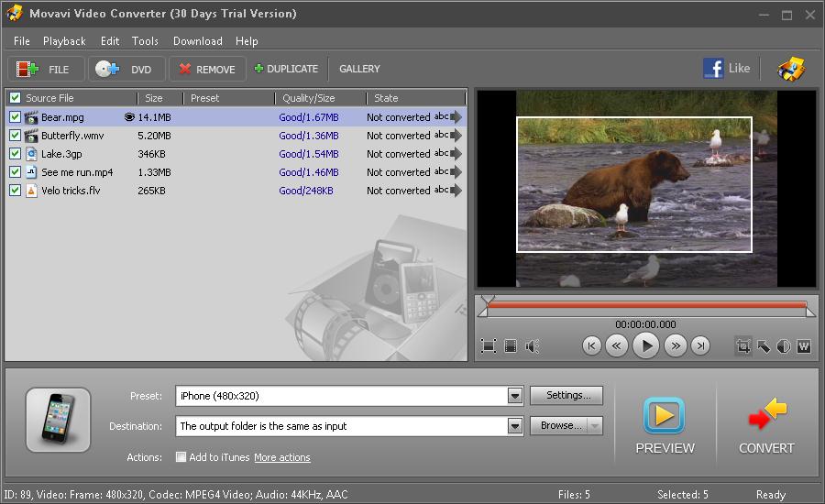Uncheck the Bear.mpg checkbox
825x504 pixels.
click(x=16, y=116)
